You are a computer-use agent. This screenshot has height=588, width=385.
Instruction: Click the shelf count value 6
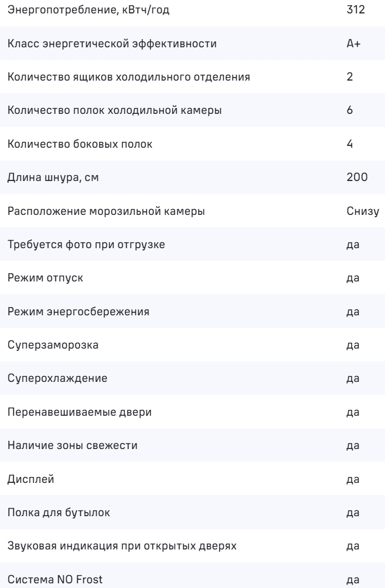click(349, 111)
